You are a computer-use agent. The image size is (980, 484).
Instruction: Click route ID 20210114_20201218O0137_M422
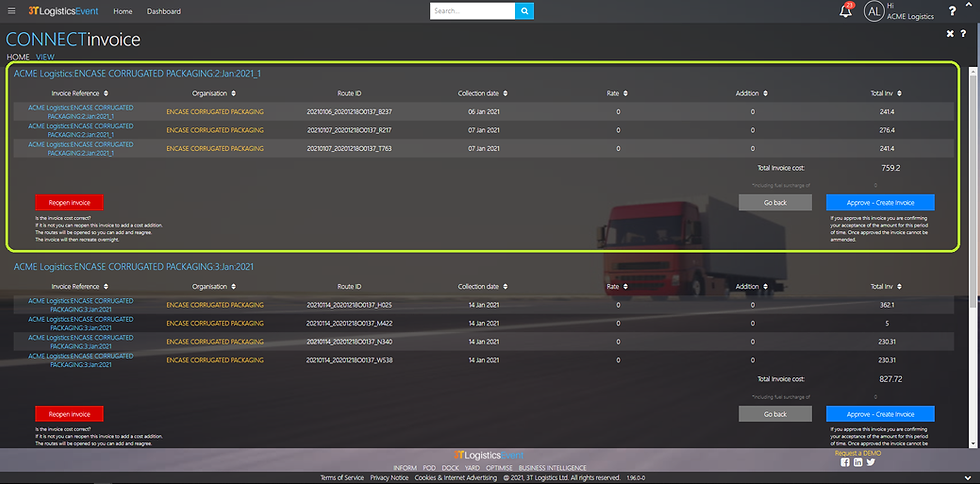pyautogui.click(x=349, y=323)
